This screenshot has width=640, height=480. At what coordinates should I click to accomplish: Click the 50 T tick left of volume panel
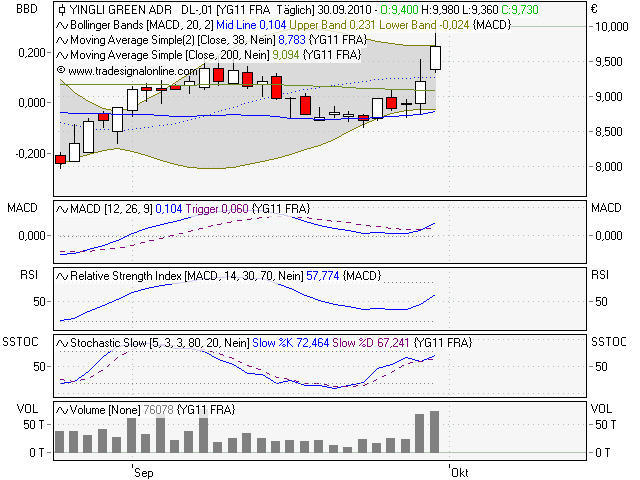[33, 425]
